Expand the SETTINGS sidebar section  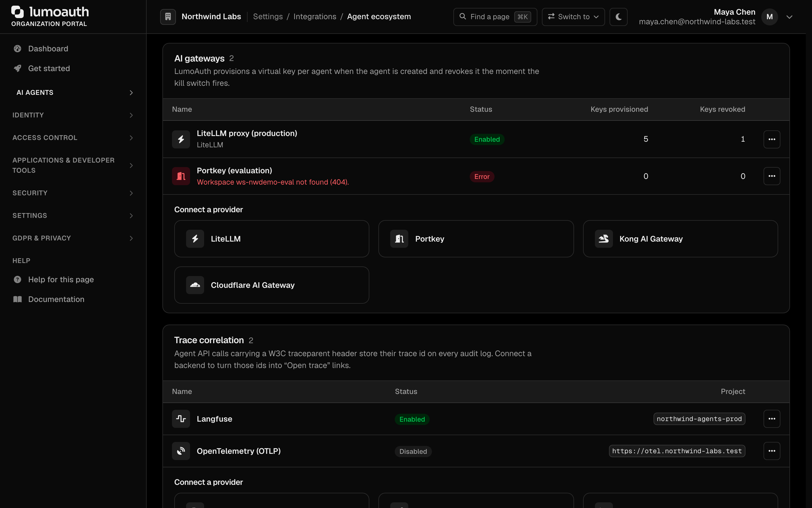(x=73, y=216)
